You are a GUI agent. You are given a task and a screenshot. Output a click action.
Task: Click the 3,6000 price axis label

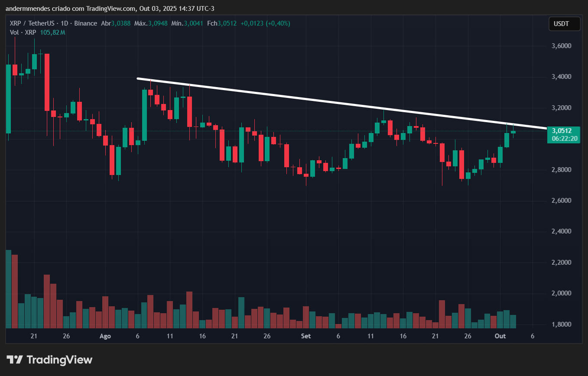tap(562, 46)
